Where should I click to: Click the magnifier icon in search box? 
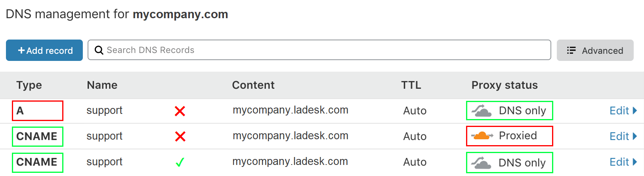tap(99, 50)
